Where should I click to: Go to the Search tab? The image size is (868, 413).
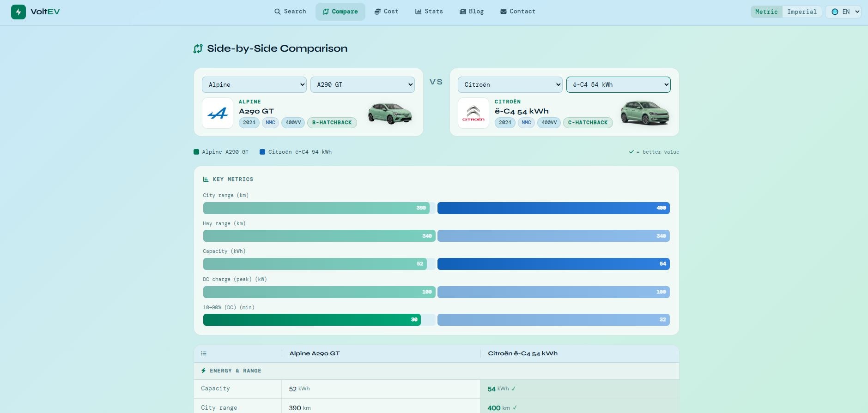click(x=290, y=12)
